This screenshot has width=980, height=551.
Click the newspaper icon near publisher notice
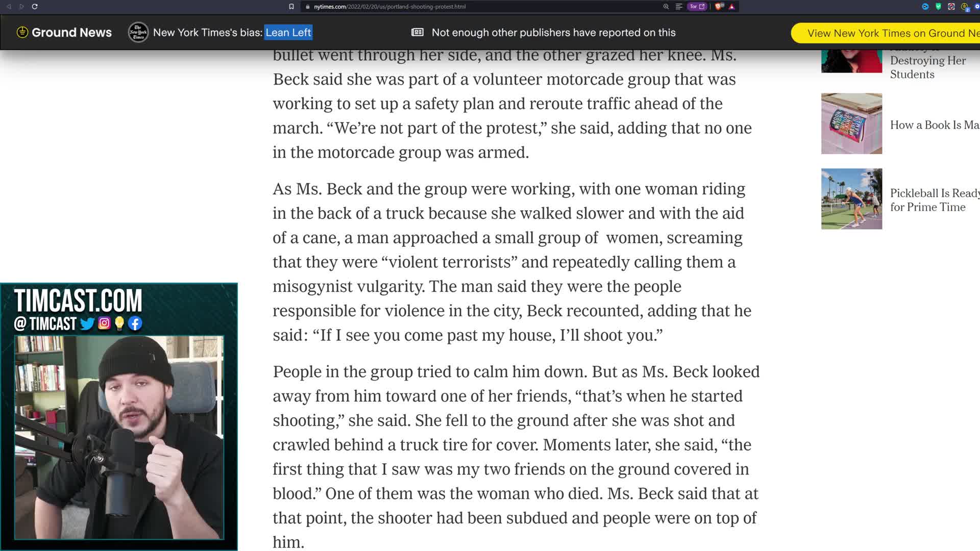(418, 33)
